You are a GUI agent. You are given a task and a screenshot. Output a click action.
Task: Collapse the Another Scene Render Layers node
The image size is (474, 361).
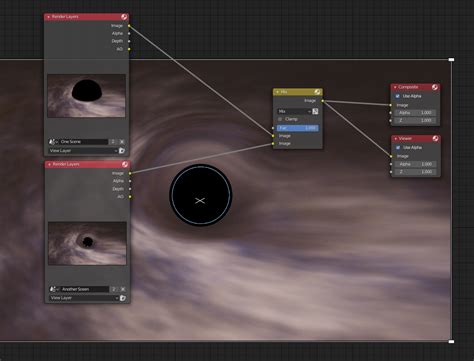[49, 164]
